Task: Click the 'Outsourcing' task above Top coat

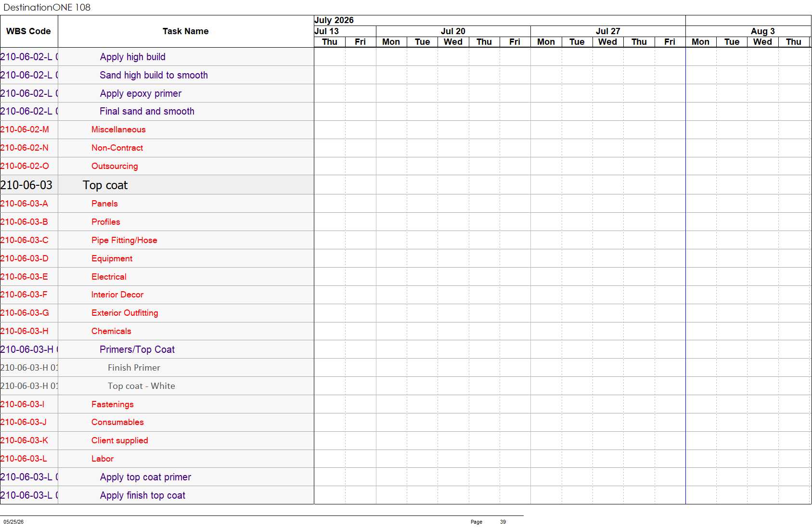Action: [x=115, y=166]
